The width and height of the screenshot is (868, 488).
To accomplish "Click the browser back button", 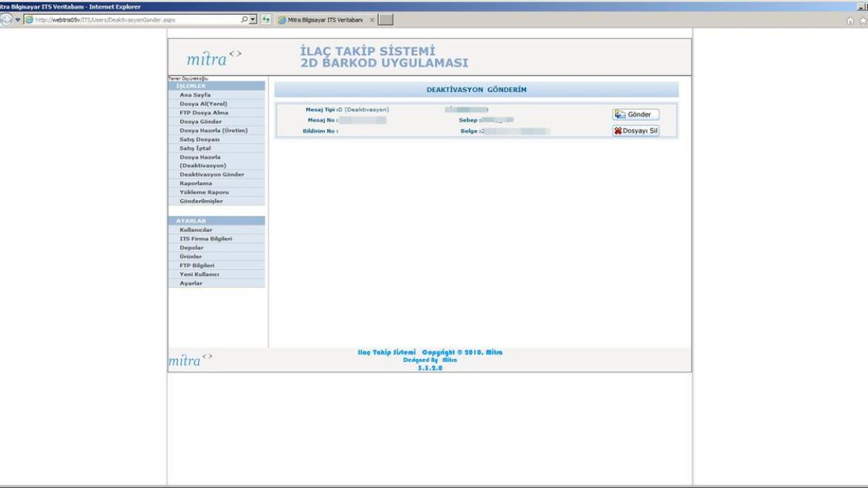I will point(6,19).
